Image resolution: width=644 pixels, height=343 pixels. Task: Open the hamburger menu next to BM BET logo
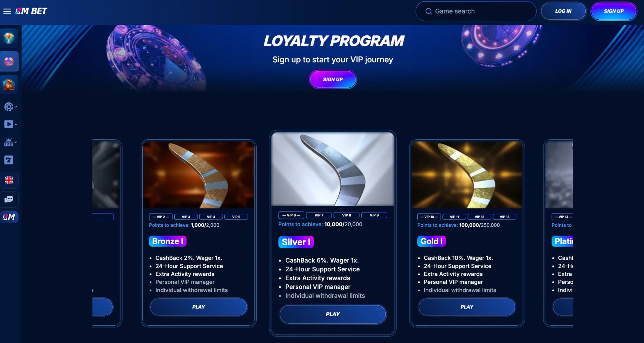pos(7,11)
